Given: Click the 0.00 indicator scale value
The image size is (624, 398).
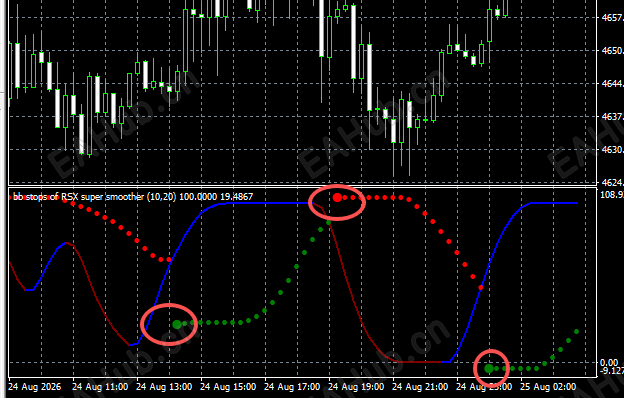Looking at the screenshot, I should pos(609,363).
